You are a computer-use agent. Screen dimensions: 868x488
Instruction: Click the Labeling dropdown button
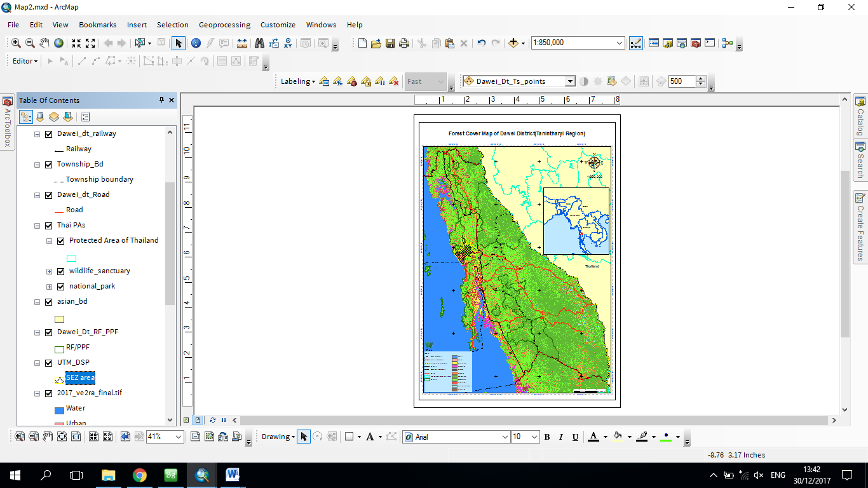tap(298, 81)
